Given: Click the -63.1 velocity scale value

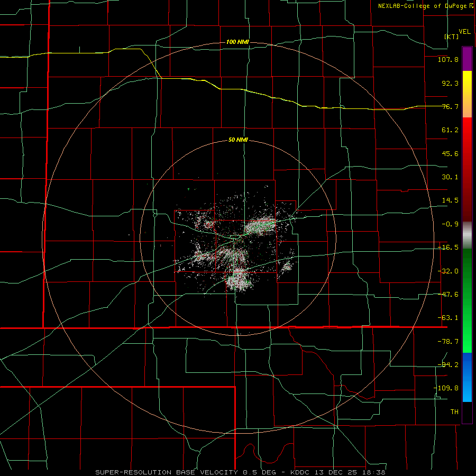Looking at the screenshot, I should (448, 318).
